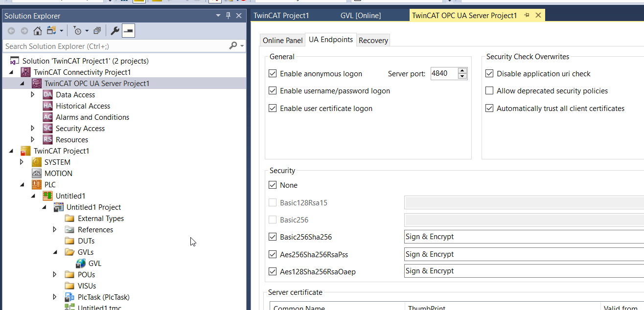Click the Solution 'TwinCAT Project1' icon
This screenshot has height=310, width=644.
14,61
